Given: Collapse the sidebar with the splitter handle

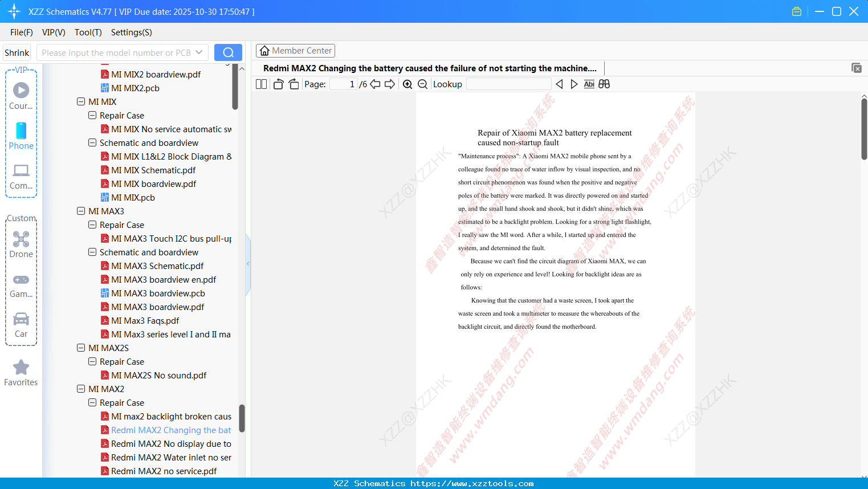Looking at the screenshot, I should [248, 263].
